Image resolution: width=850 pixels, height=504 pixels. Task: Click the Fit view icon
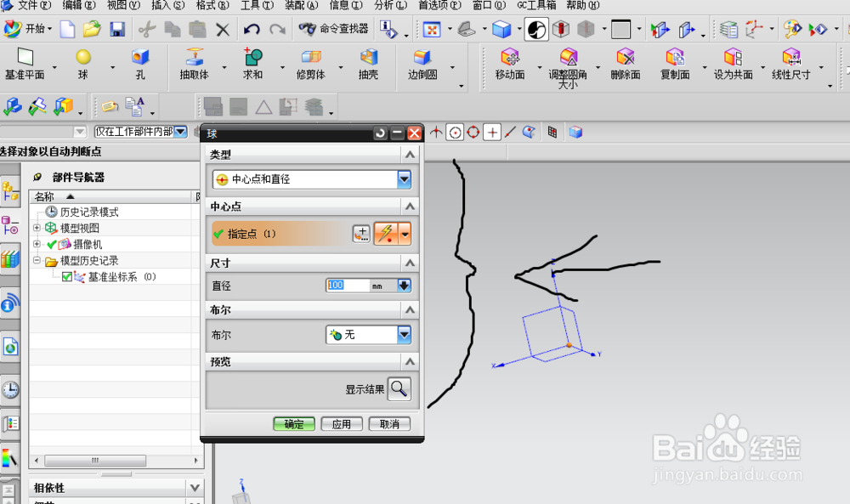(x=432, y=29)
